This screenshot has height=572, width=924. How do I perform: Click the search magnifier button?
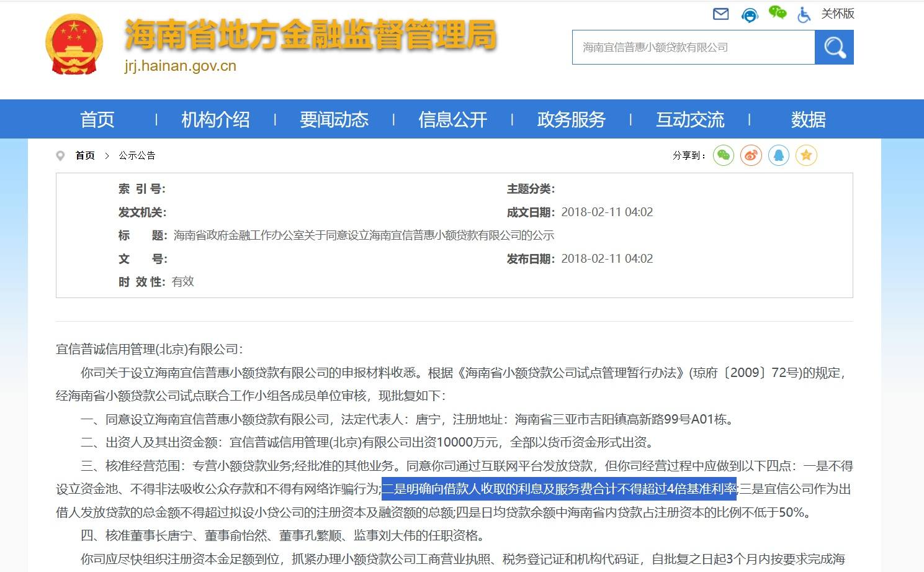[x=834, y=47]
